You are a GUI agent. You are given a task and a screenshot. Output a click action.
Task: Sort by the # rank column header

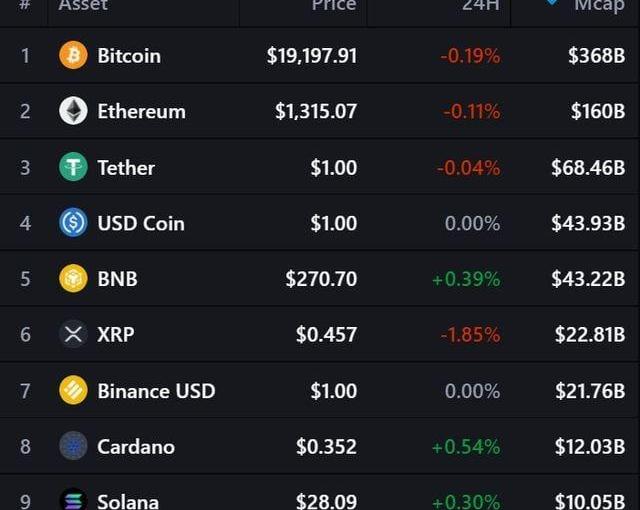point(24,5)
